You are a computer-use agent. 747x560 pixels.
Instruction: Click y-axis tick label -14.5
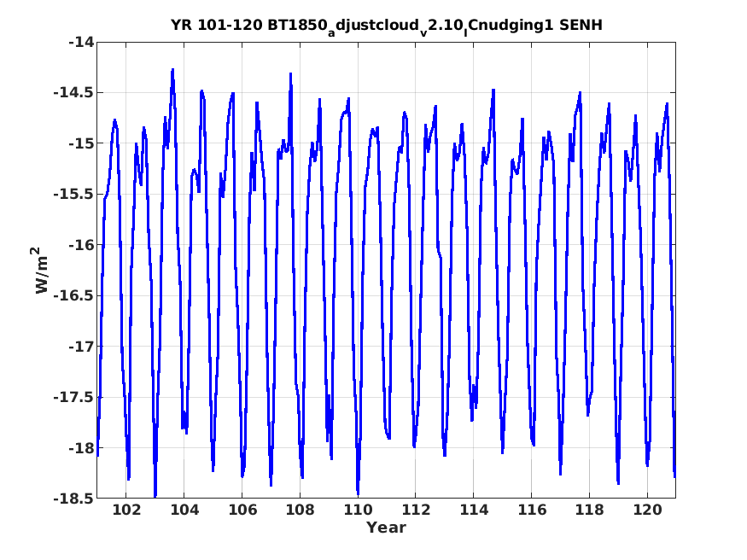tap(73, 92)
